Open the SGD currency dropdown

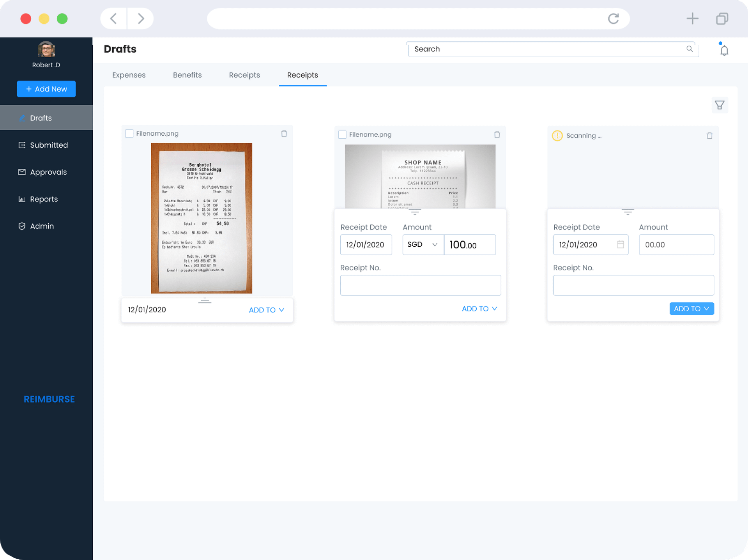[x=423, y=245]
